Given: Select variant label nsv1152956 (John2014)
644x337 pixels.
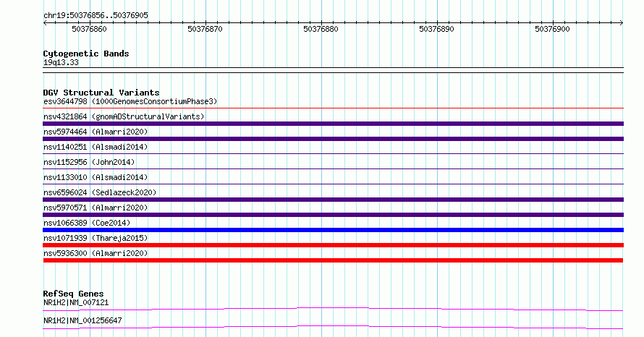Looking at the screenshot, I should tap(89, 162).
